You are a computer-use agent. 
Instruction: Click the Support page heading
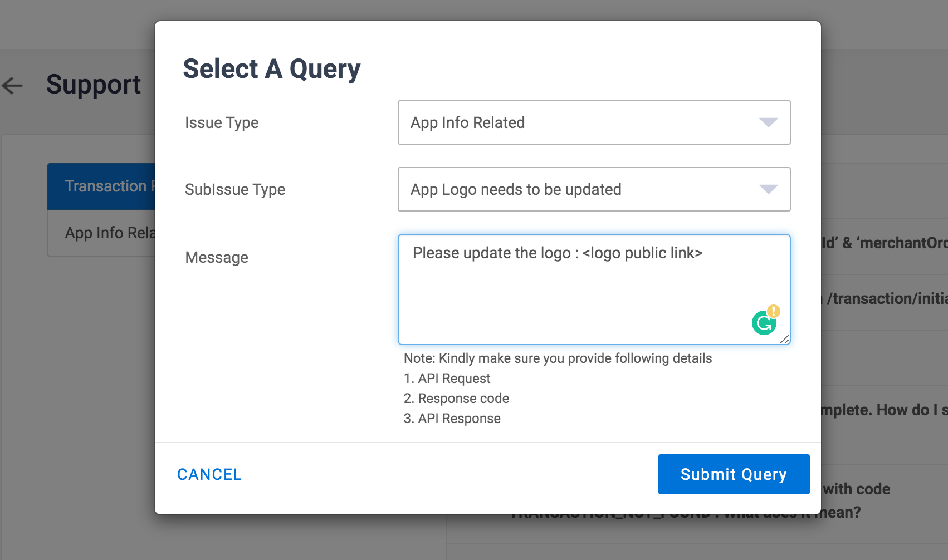pyautogui.click(x=94, y=85)
